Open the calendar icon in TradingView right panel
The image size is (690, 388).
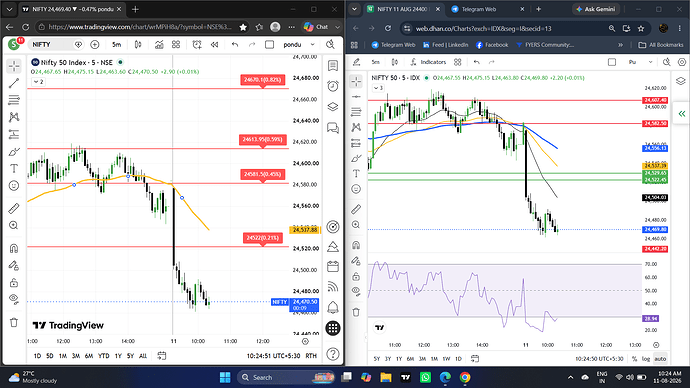click(333, 266)
